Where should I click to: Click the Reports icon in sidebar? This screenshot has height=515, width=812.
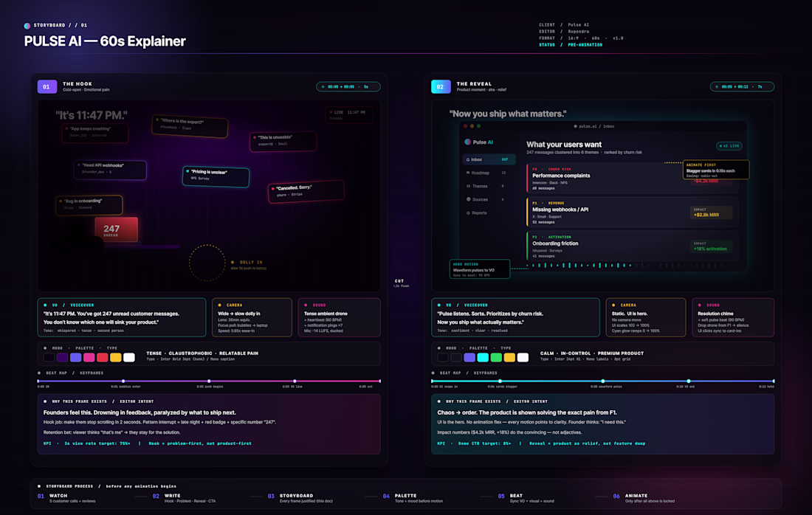[x=468, y=212]
